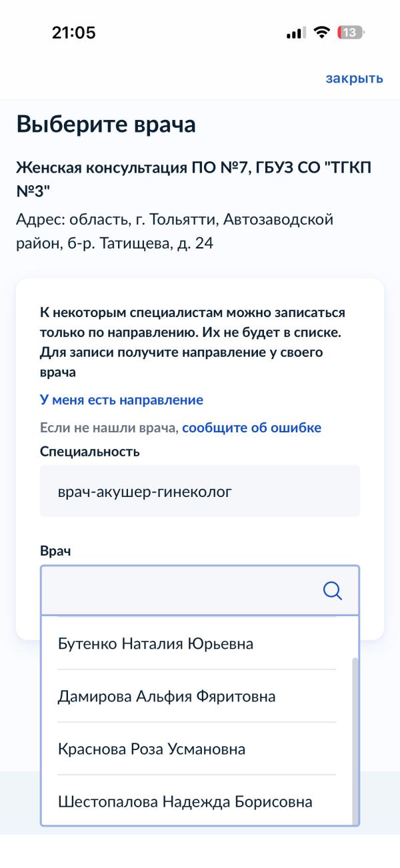Image resolution: width=400 pixels, height=868 pixels.
Task: Tap the Выберите врача heading
Action: click(x=106, y=125)
